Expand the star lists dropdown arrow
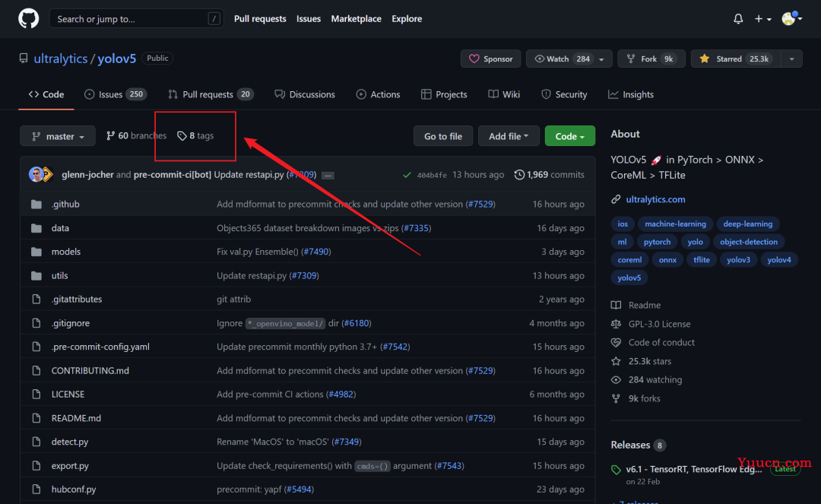 pos(791,59)
